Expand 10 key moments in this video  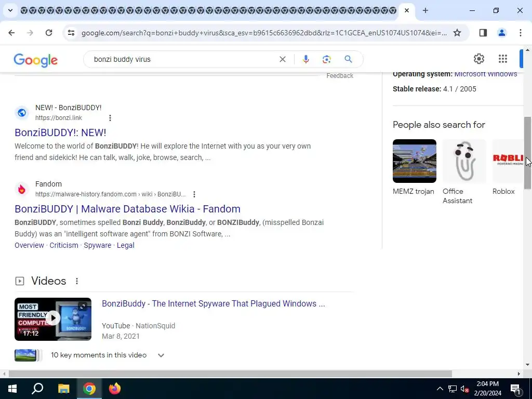[161, 355]
